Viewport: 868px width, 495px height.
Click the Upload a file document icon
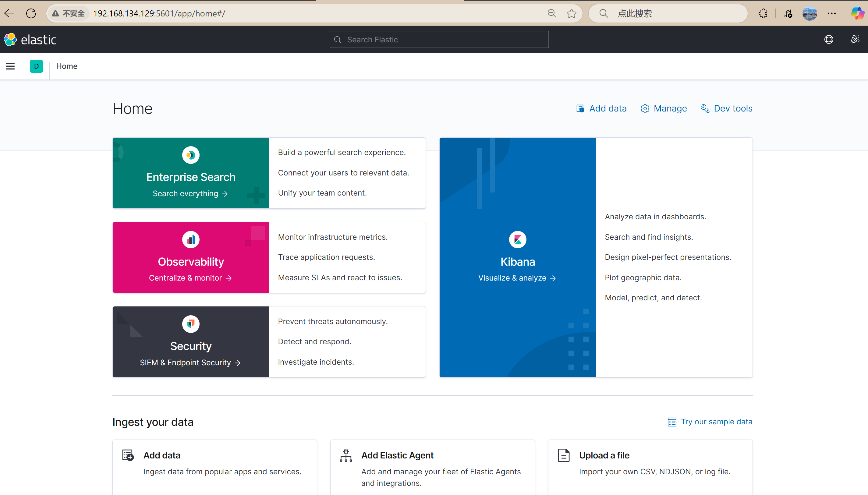[564, 455]
